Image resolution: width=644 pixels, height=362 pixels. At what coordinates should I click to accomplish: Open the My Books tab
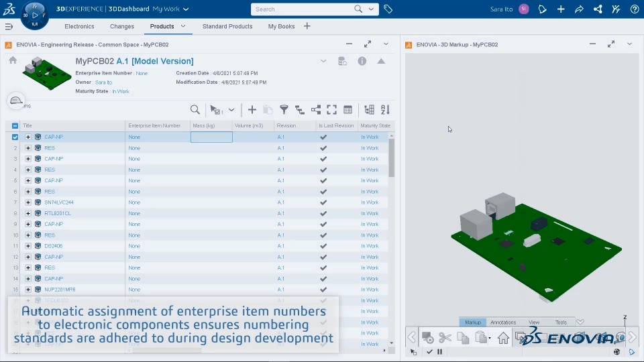[x=281, y=26]
